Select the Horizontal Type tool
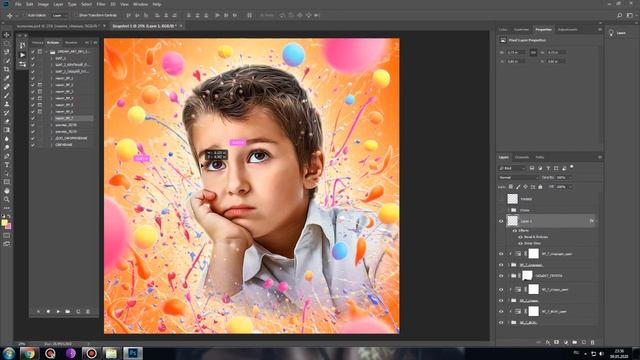640x360 pixels. (7, 164)
